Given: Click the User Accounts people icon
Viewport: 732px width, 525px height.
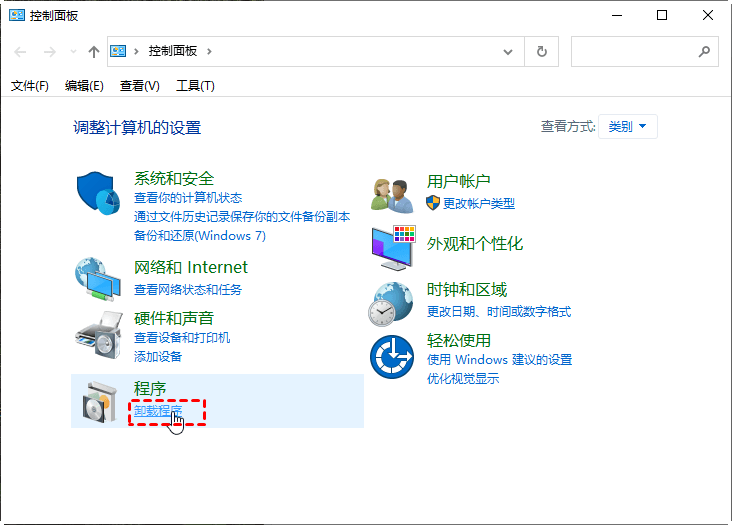Looking at the screenshot, I should click(x=392, y=196).
